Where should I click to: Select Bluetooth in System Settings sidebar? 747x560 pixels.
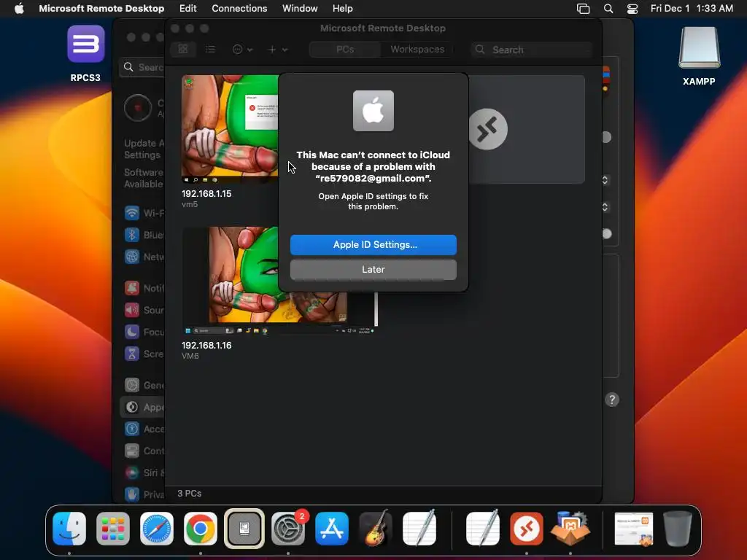point(144,235)
